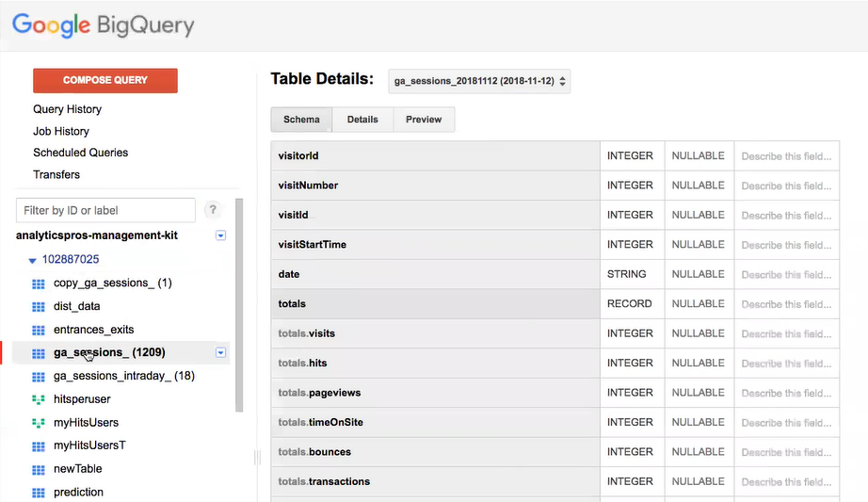Open prediction table
Screen dimensions: 868x502
(x=78, y=492)
